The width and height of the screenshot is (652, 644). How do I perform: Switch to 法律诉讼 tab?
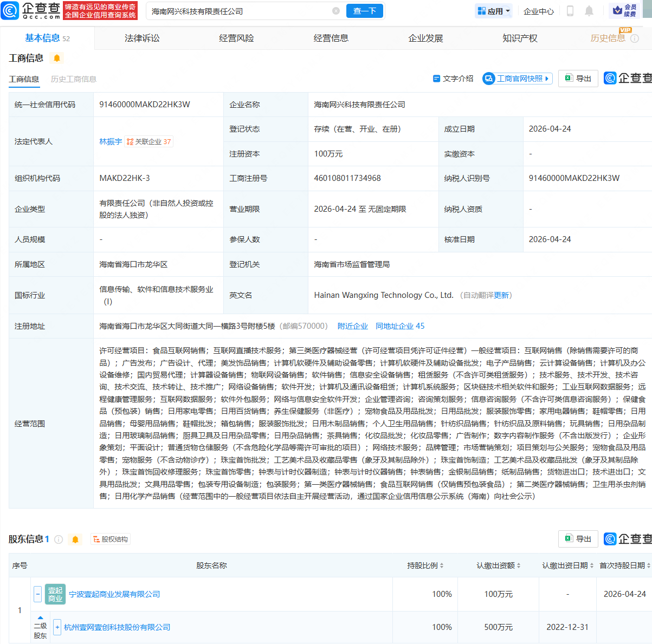pyautogui.click(x=142, y=38)
